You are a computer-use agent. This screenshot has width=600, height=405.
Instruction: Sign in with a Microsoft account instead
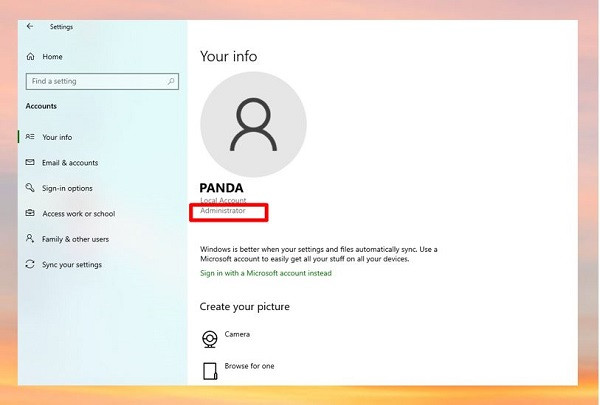tap(266, 273)
